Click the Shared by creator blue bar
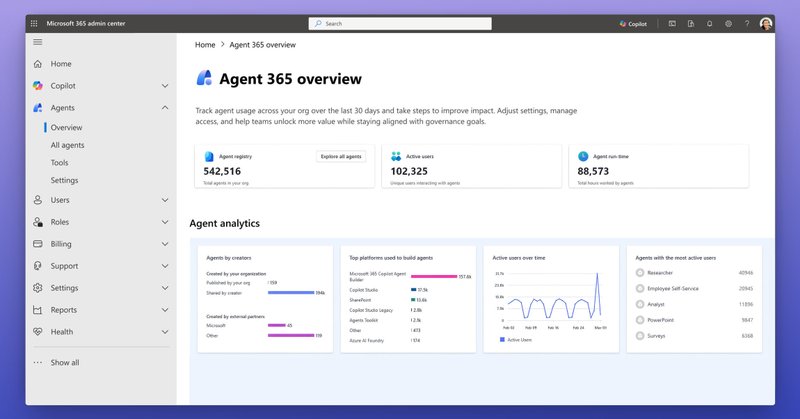Viewport: 800px width, 419px height. point(291,293)
